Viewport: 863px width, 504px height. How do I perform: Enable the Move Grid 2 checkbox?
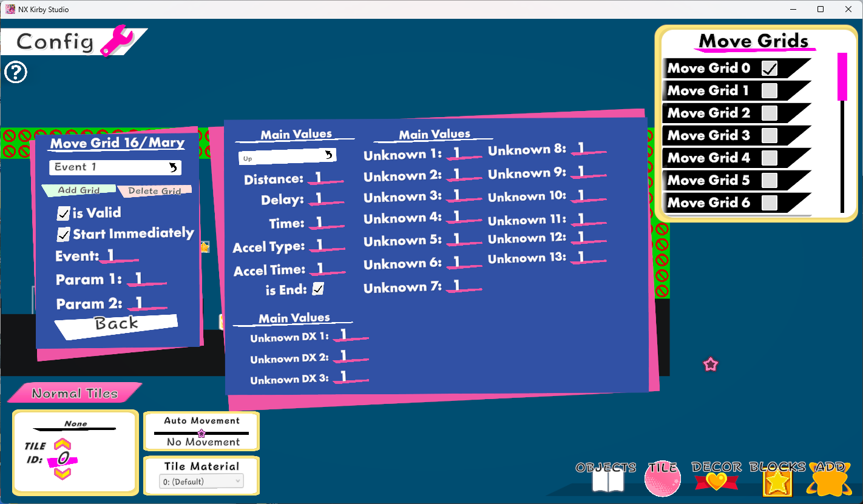(770, 113)
